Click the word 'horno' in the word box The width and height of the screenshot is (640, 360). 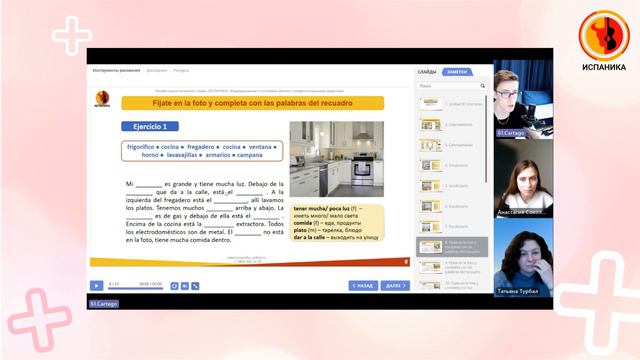coord(150,155)
